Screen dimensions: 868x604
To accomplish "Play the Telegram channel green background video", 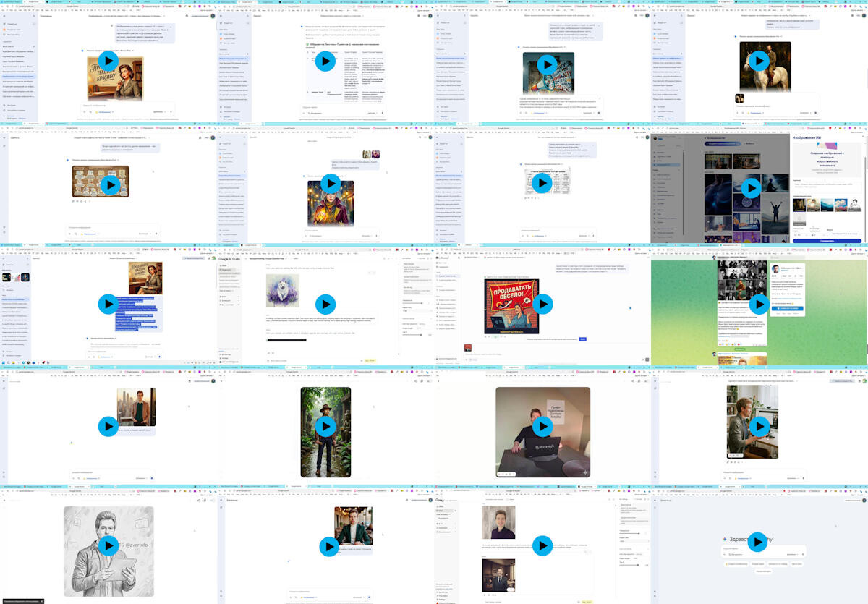I will [759, 305].
